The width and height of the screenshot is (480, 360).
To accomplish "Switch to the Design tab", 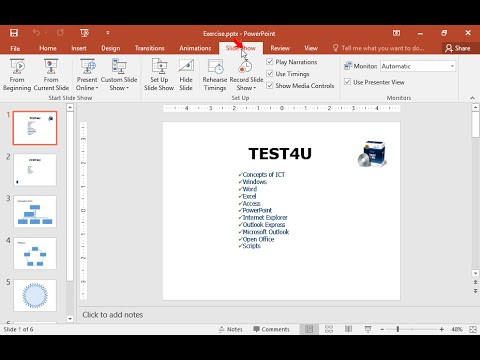I will tap(111, 48).
